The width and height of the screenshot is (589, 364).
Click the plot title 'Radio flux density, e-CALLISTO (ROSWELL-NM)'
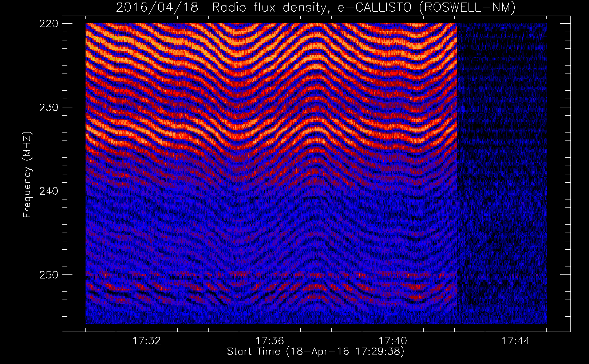click(364, 8)
